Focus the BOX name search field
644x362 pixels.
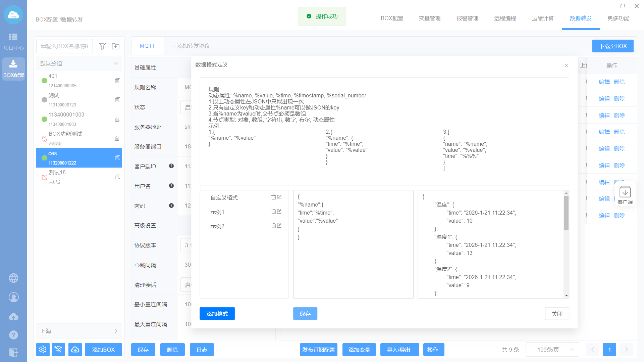coord(65,46)
